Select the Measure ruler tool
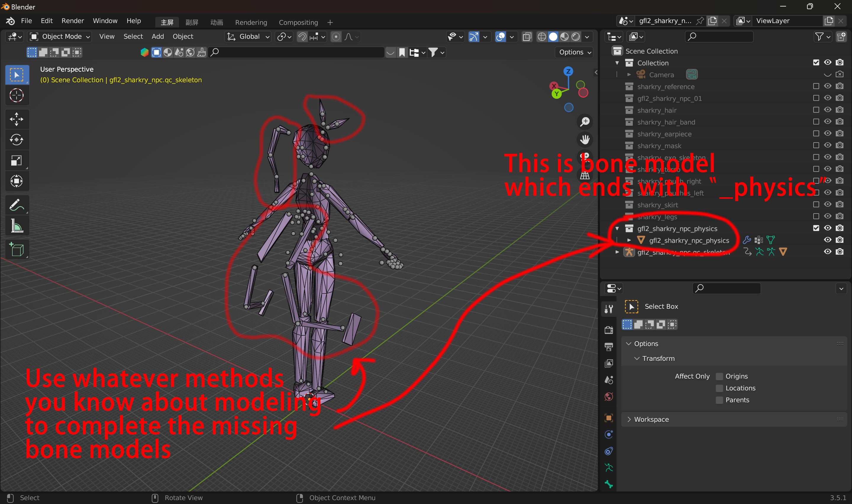The height and width of the screenshot is (504, 852). click(x=16, y=226)
